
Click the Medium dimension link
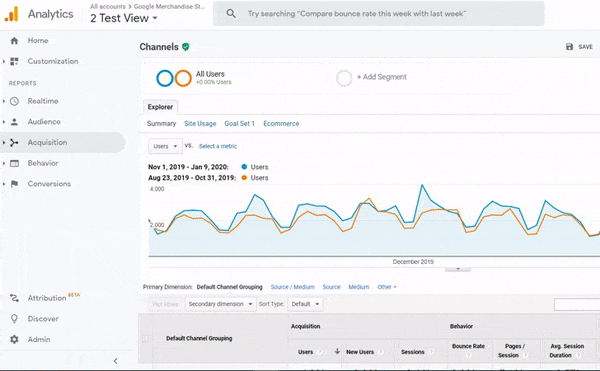[x=359, y=287]
